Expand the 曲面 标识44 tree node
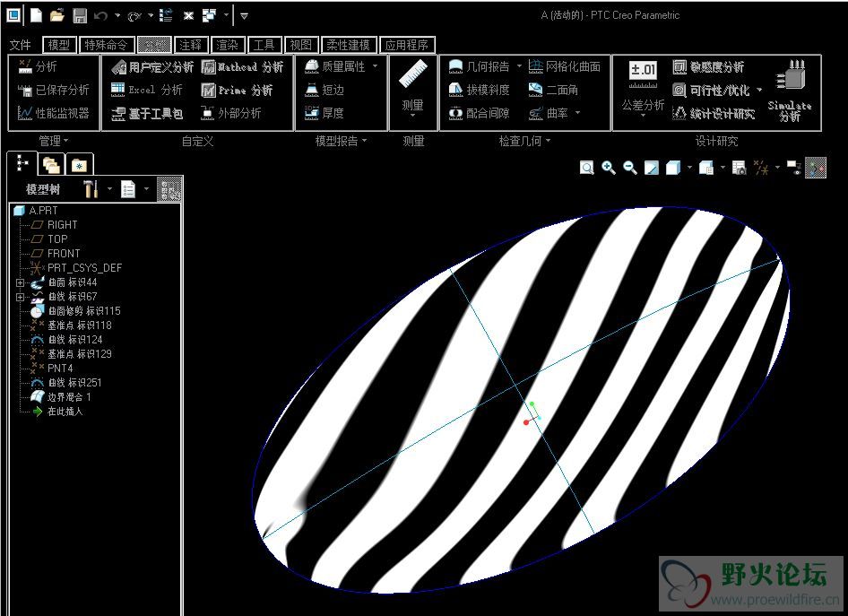This screenshot has height=616, width=848. (20, 282)
